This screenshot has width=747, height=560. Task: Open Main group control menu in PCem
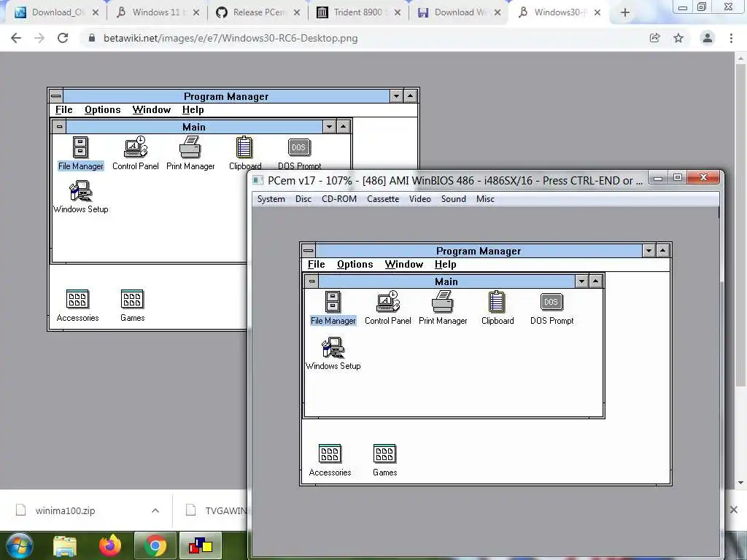pyautogui.click(x=311, y=281)
